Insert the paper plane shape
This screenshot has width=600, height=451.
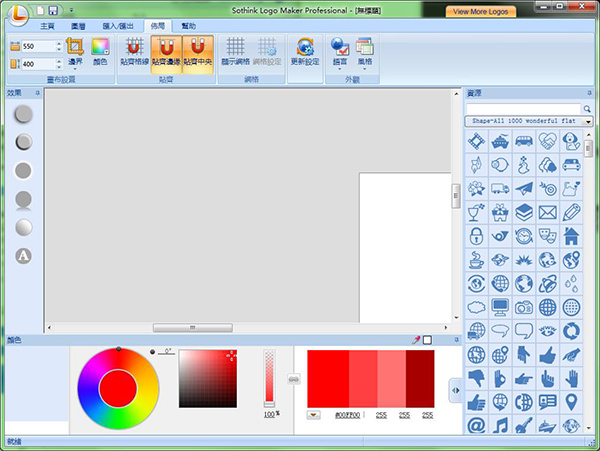(x=524, y=189)
